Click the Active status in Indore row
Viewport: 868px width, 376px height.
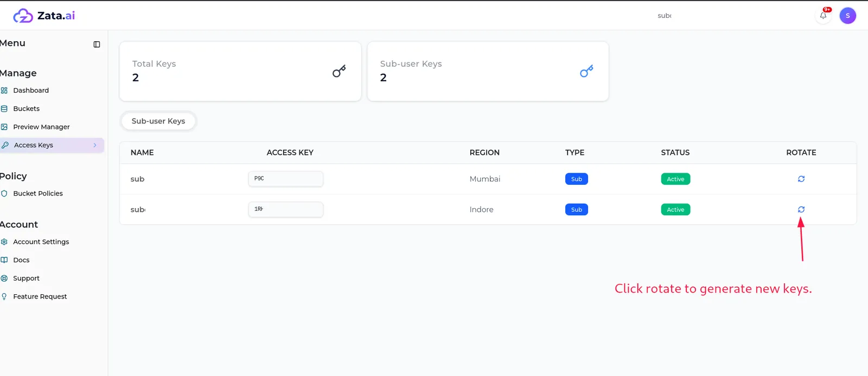pos(675,210)
